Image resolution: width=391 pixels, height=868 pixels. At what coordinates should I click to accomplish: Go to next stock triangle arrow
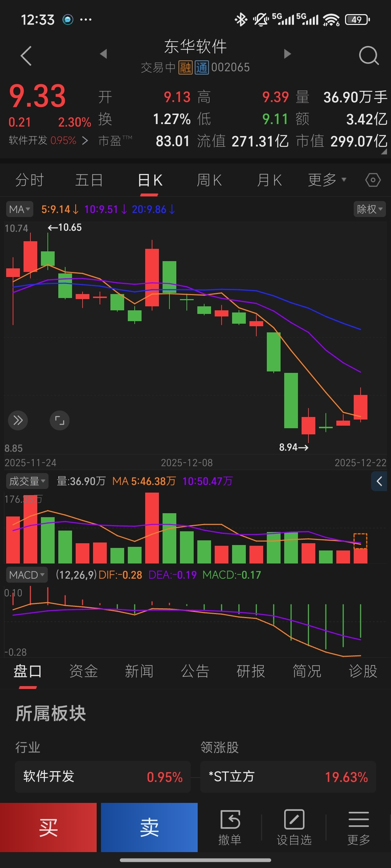(287, 54)
